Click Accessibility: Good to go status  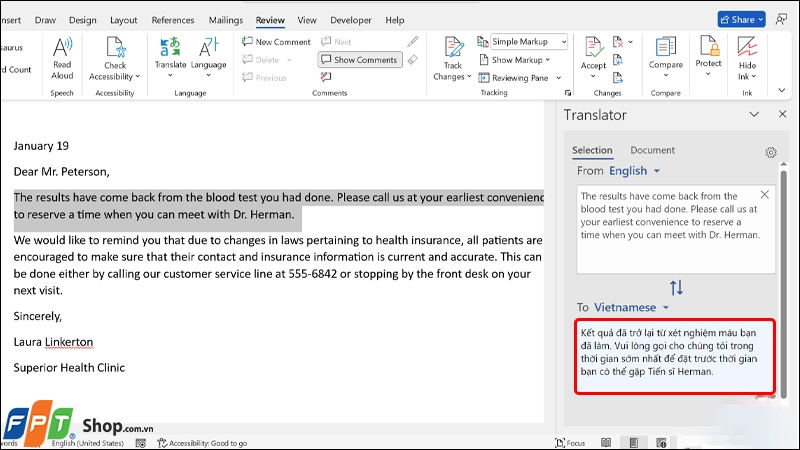pos(202,443)
